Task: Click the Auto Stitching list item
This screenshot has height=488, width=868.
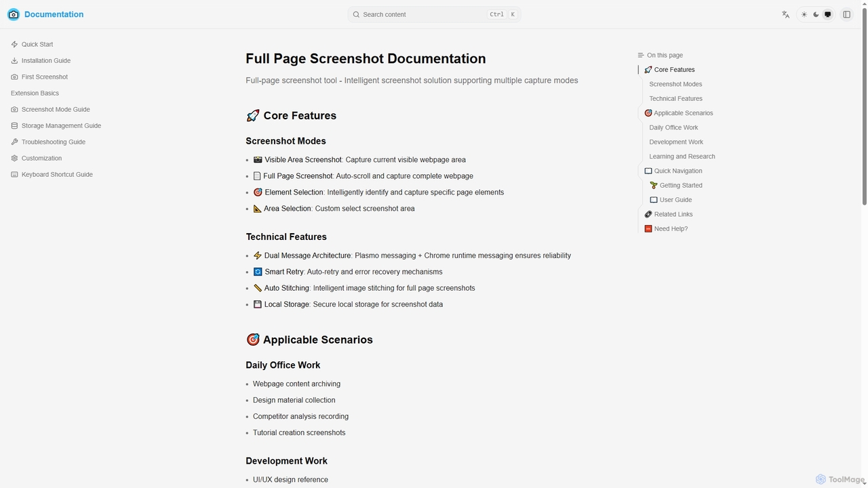Action: pyautogui.click(x=364, y=288)
